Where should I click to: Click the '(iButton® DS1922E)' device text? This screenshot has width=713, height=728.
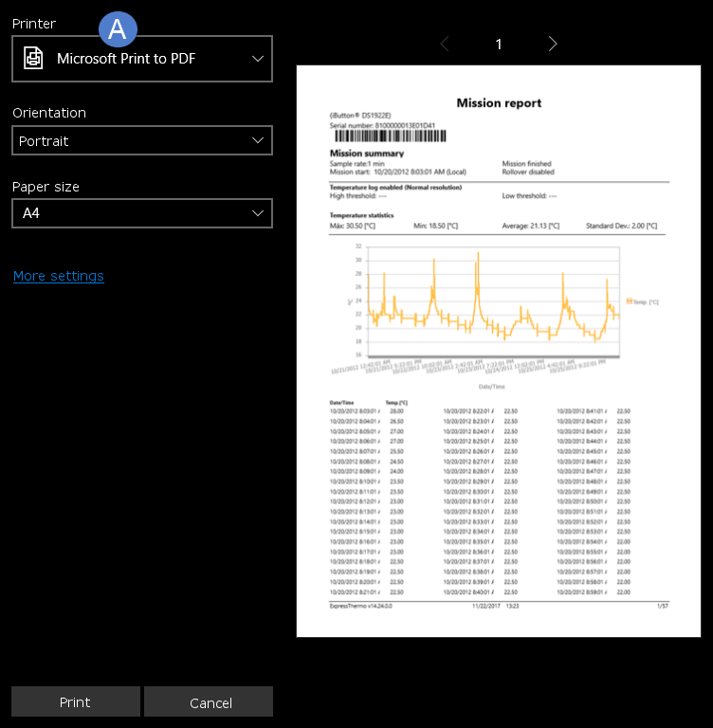[360, 115]
